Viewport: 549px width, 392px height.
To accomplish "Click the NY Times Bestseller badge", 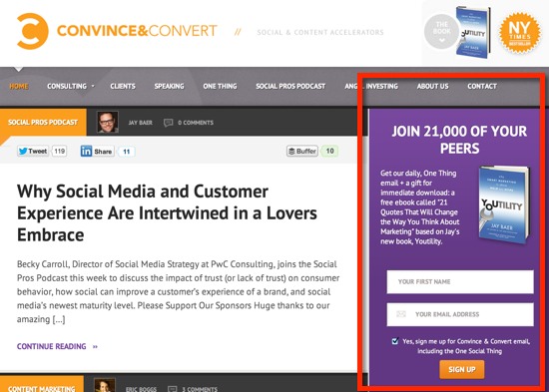I will click(x=520, y=33).
